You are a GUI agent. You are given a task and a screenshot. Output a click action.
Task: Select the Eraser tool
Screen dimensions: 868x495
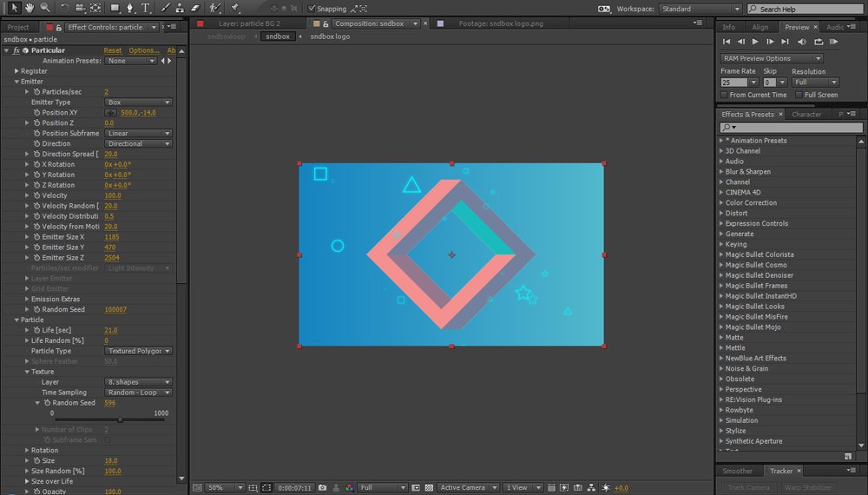tap(195, 8)
